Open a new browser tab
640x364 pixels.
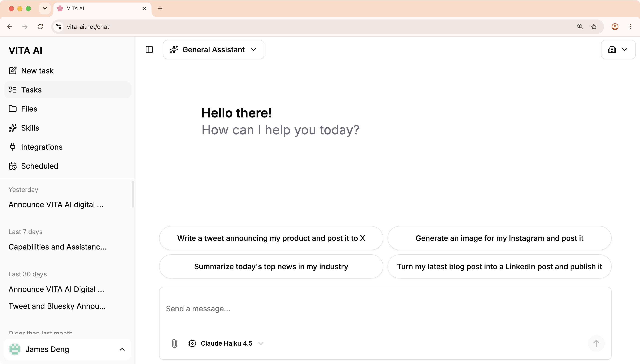[160, 8]
